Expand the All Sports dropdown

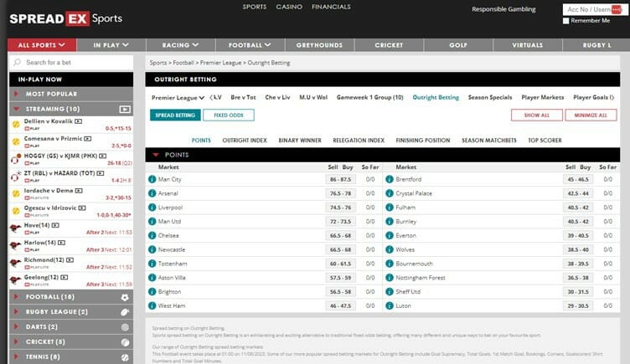(42, 45)
